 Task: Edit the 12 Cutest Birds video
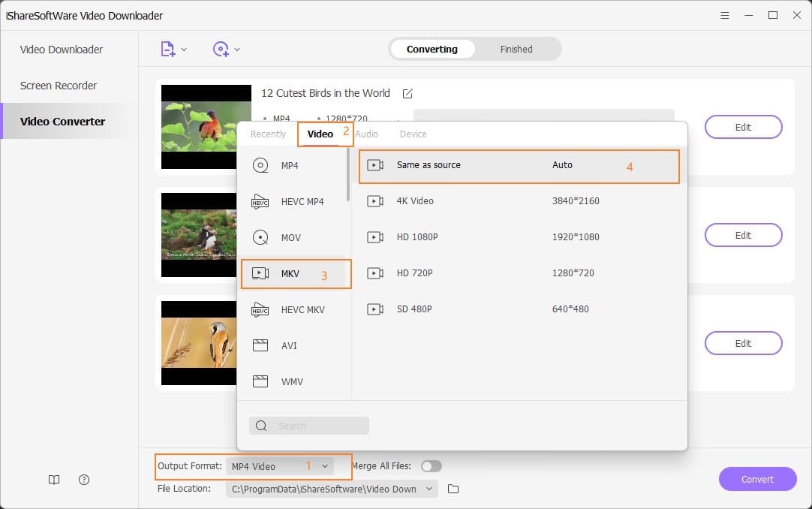[x=743, y=127]
